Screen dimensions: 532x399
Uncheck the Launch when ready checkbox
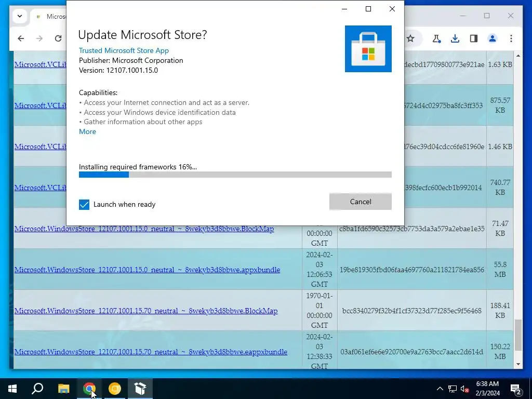coord(84,205)
